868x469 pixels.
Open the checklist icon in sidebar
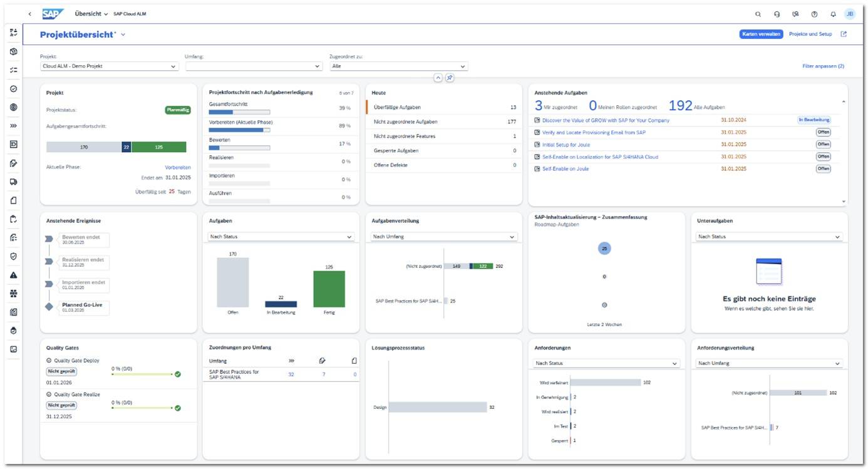click(x=13, y=70)
